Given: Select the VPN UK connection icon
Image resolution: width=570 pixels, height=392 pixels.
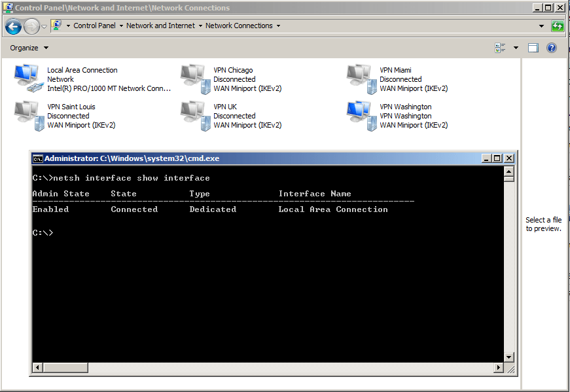Looking at the screenshot, I should 194,115.
